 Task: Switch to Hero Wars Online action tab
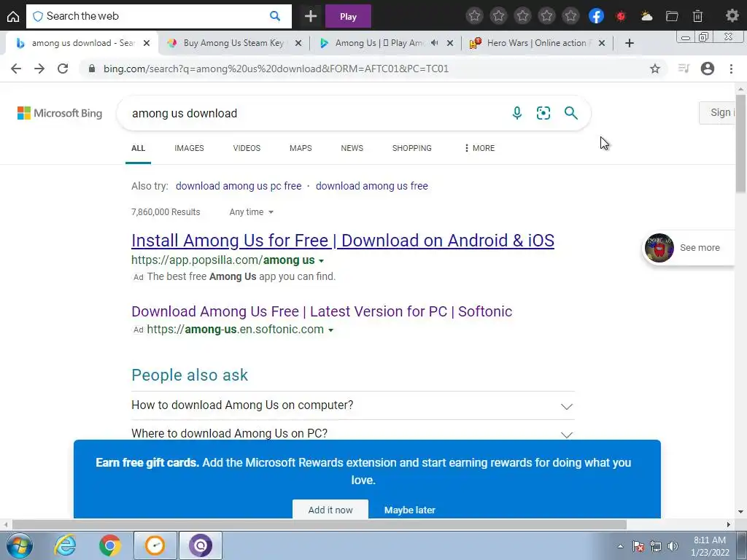[536, 43]
